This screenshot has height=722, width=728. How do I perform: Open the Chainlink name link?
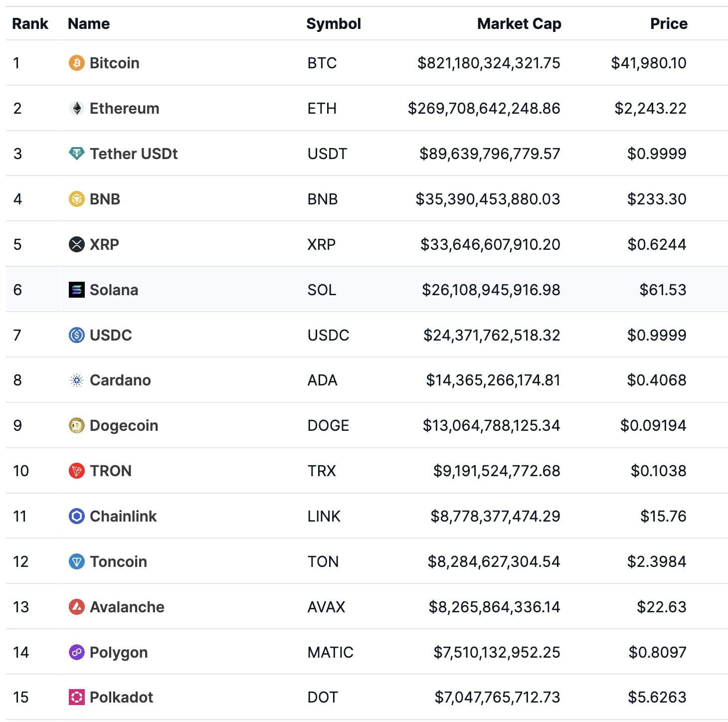click(123, 516)
